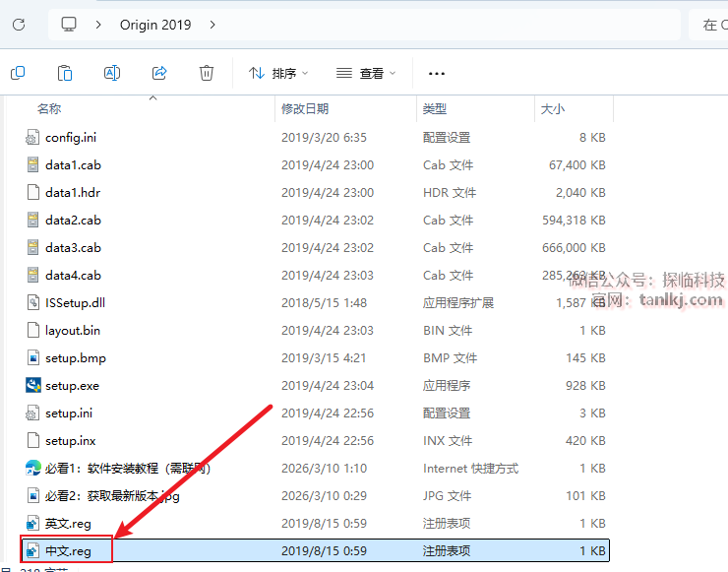
Task: Click the This PC monitor icon
Action: [69, 24]
